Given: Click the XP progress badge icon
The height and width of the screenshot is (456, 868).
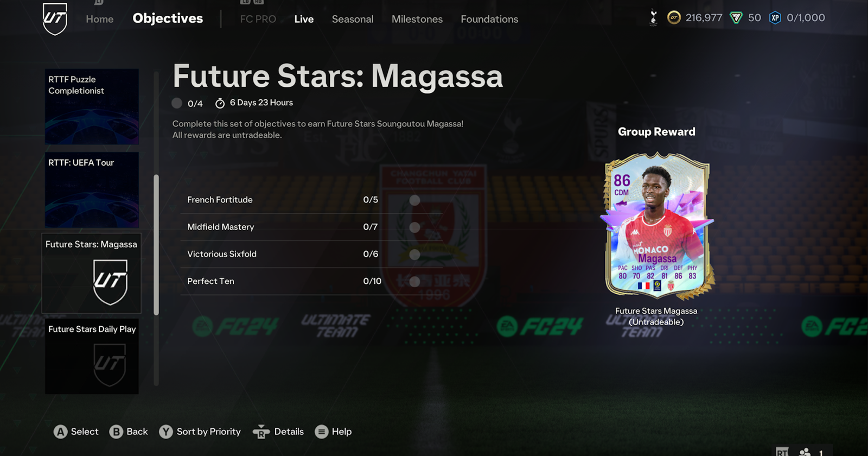Looking at the screenshot, I should pyautogui.click(x=775, y=18).
